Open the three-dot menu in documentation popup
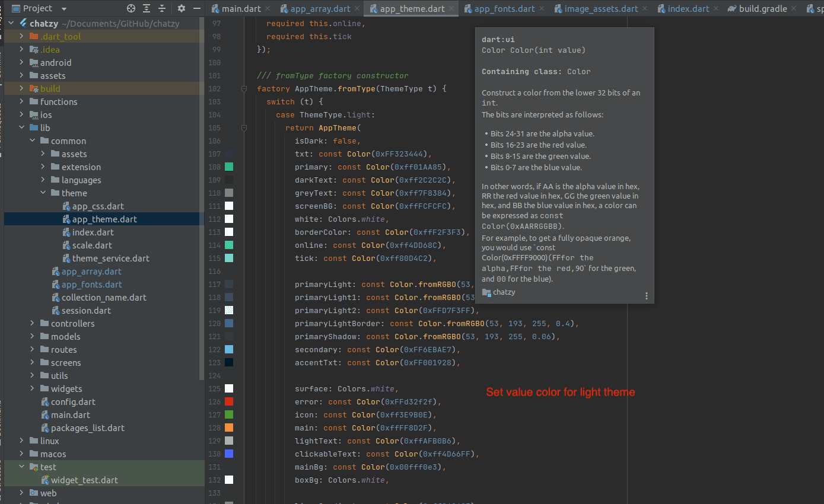This screenshot has height=504, width=824. [x=646, y=295]
